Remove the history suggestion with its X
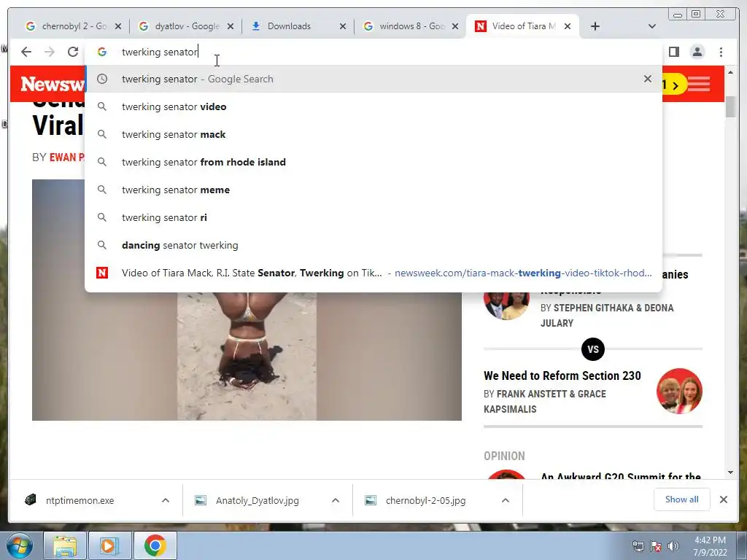This screenshot has height=560, width=747. pos(648,79)
